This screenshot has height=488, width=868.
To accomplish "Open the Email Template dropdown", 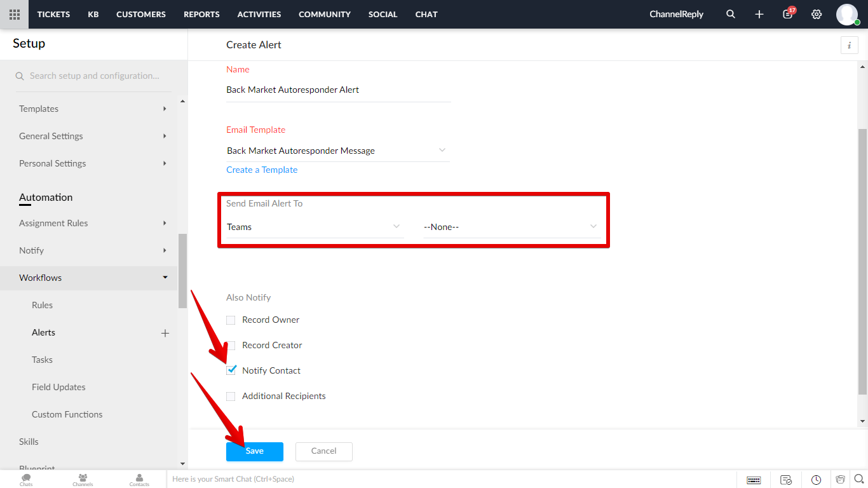I will click(338, 151).
